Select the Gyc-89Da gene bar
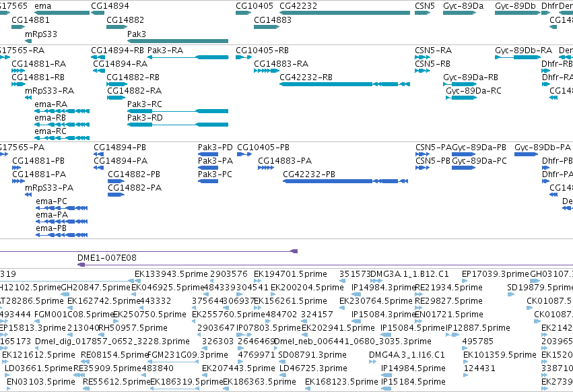Viewport: 573px width, 392px height. coord(460,13)
